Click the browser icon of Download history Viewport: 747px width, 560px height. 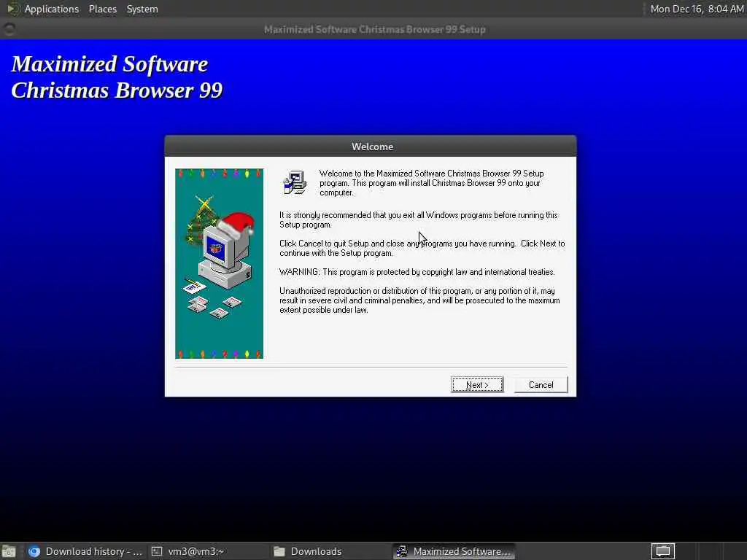point(34,551)
